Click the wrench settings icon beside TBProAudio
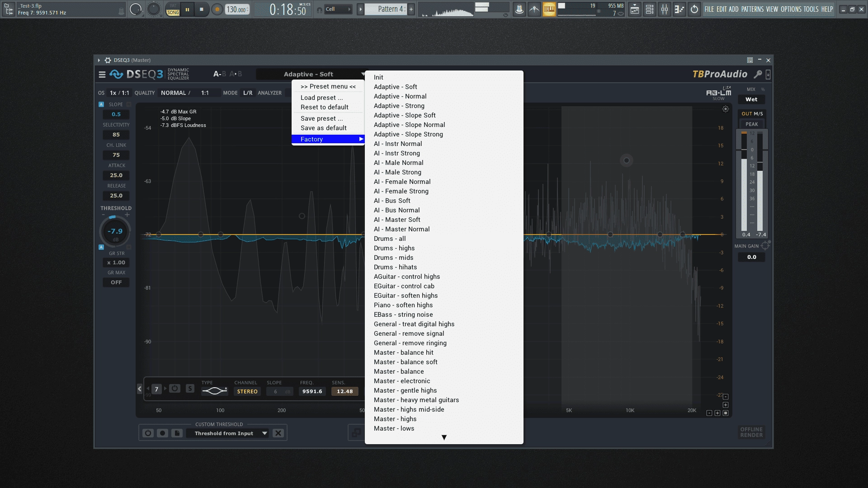The width and height of the screenshot is (868, 488). point(758,74)
